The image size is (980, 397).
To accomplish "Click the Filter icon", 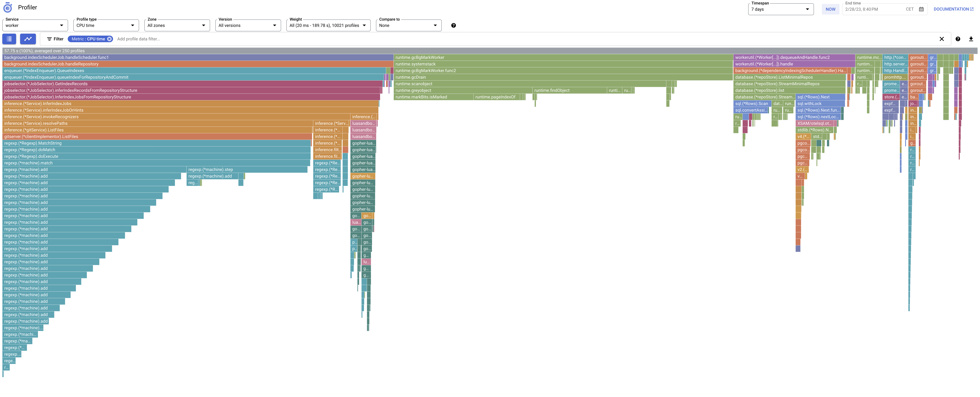I will [x=49, y=39].
